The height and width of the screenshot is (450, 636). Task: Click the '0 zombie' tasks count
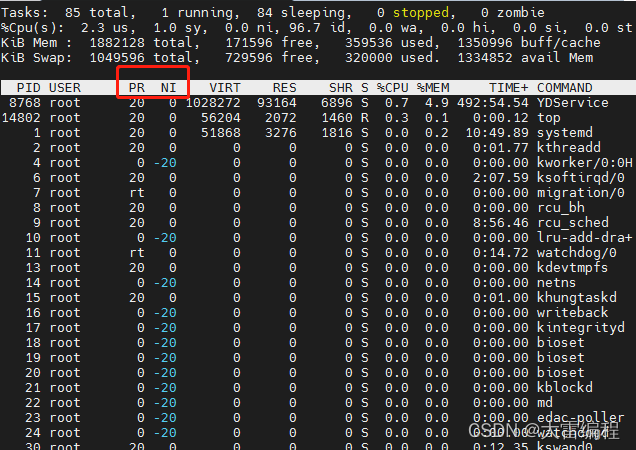coord(513,13)
